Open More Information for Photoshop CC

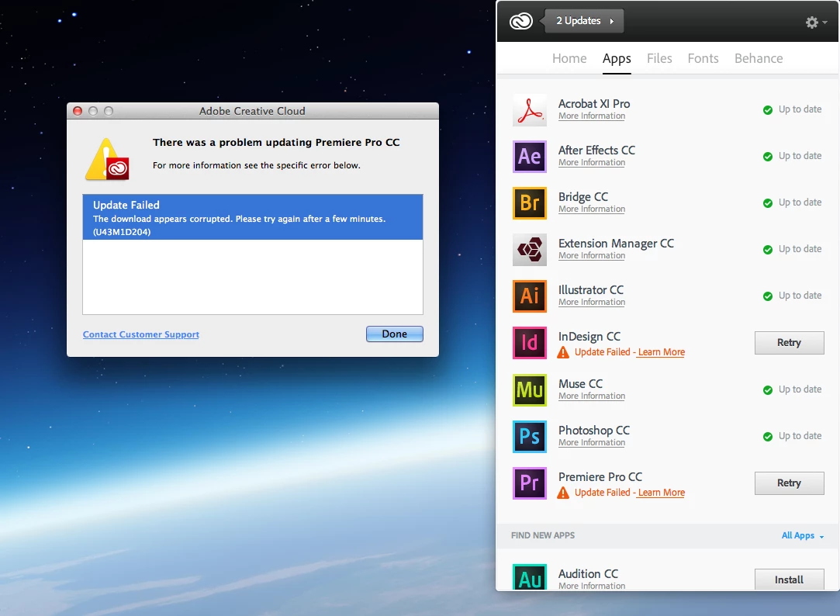[x=592, y=442]
